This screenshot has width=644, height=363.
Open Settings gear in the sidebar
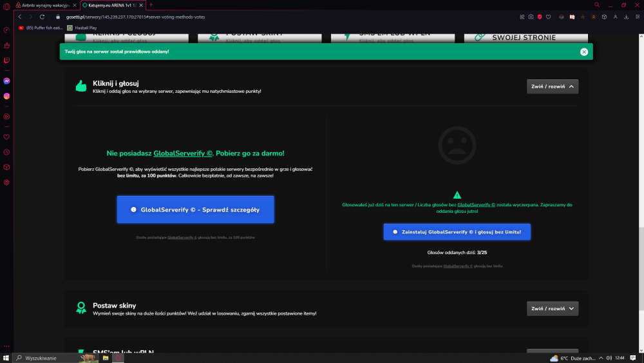(x=6, y=182)
